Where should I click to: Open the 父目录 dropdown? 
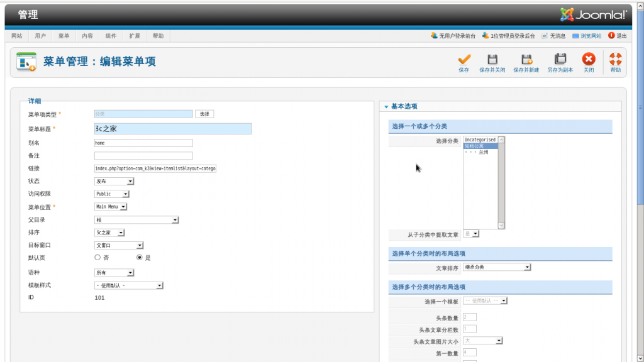click(136, 219)
